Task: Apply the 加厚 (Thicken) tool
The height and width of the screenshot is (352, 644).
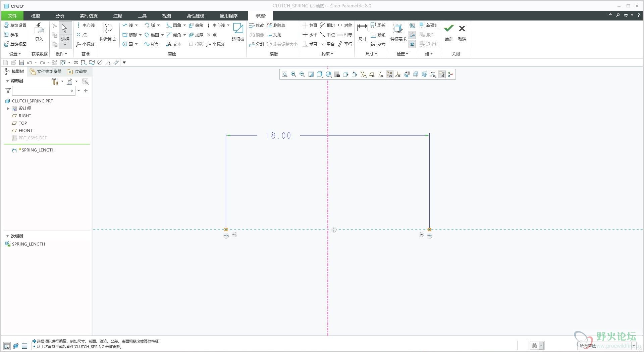Action: point(196,35)
